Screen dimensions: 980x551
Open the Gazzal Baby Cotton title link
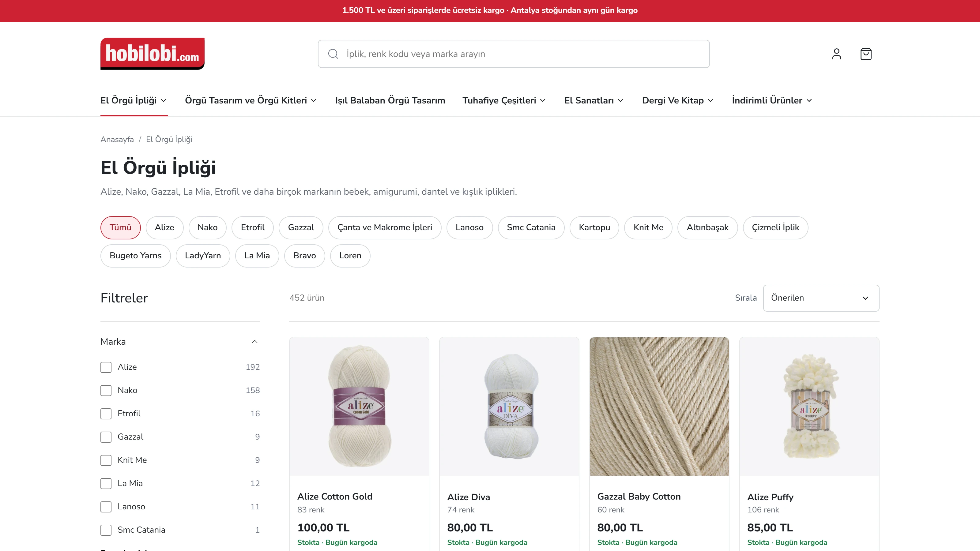(x=639, y=497)
